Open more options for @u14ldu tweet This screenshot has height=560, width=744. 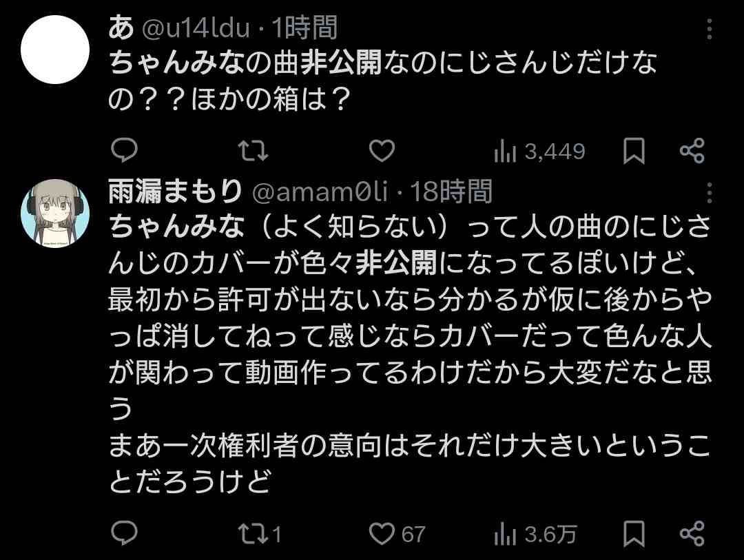coord(710,29)
